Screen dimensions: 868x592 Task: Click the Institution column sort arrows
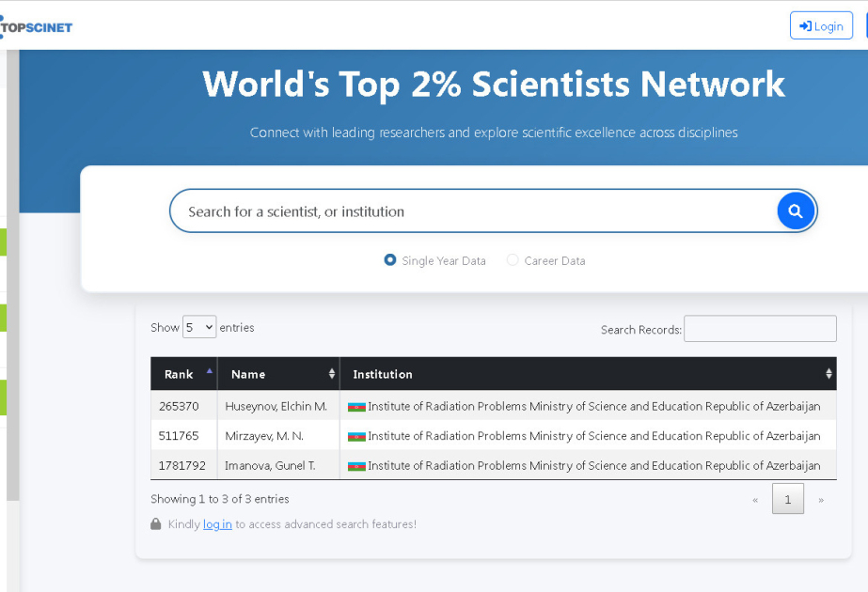(829, 373)
